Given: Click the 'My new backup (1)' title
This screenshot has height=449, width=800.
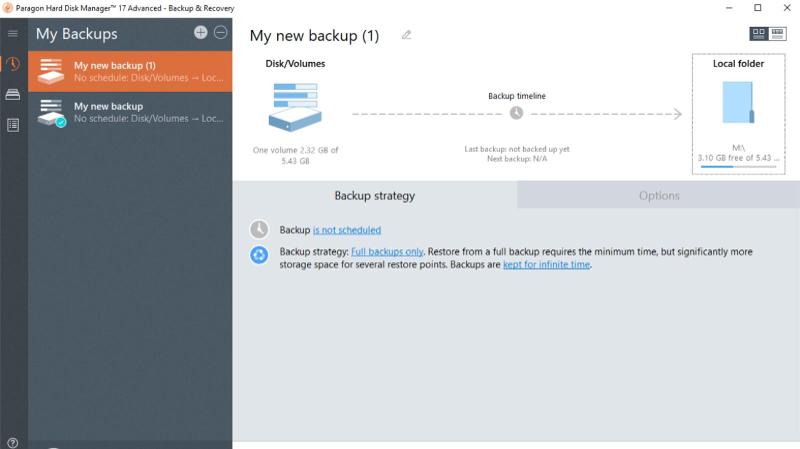Looking at the screenshot, I should [x=314, y=36].
